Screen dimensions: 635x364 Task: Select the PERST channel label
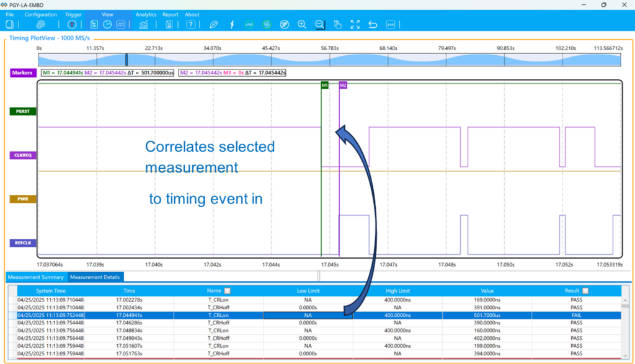23,112
